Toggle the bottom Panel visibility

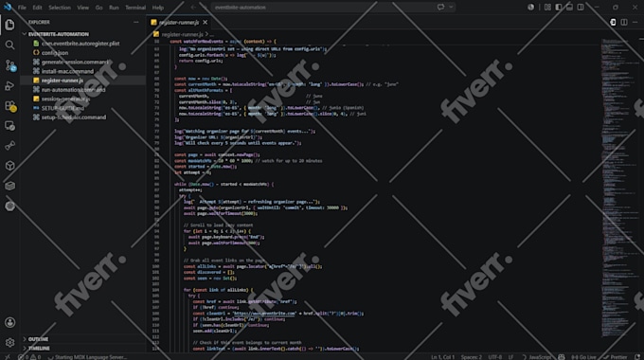[x=569, y=7]
